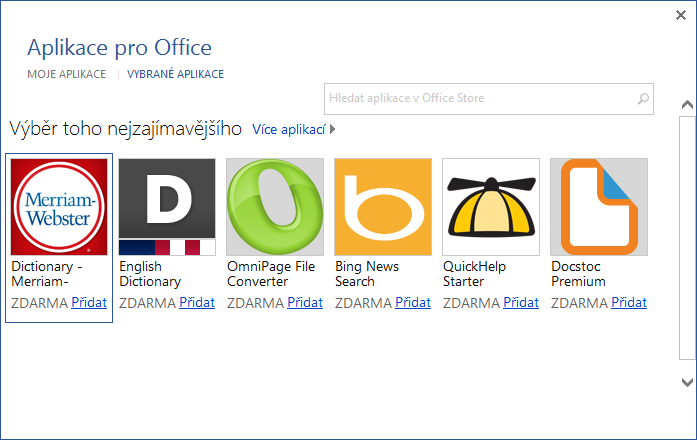697x440 pixels.
Task: Click the QuickHelp Starter title text
Action: [x=475, y=274]
